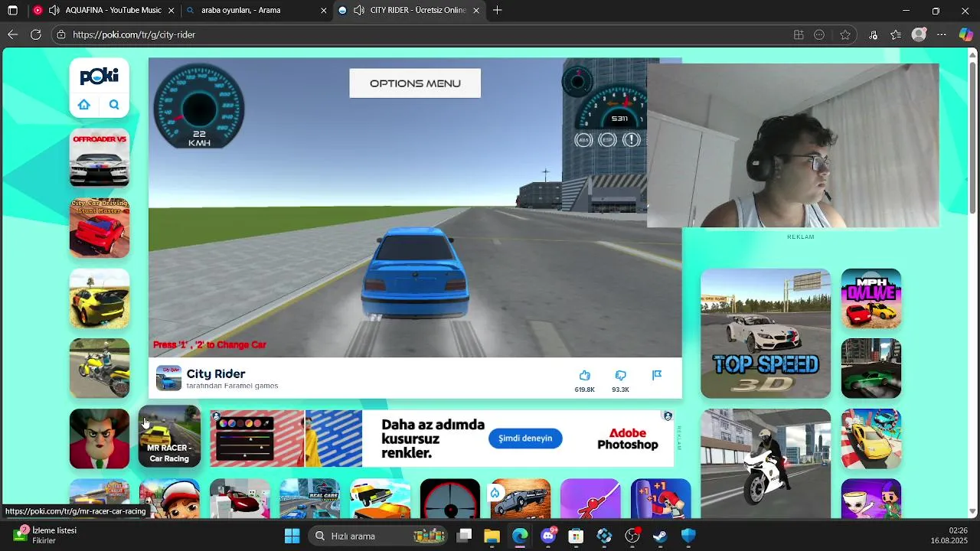This screenshot has height=551, width=980.
Task: Report the game using flag icon
Action: pyautogui.click(x=657, y=375)
